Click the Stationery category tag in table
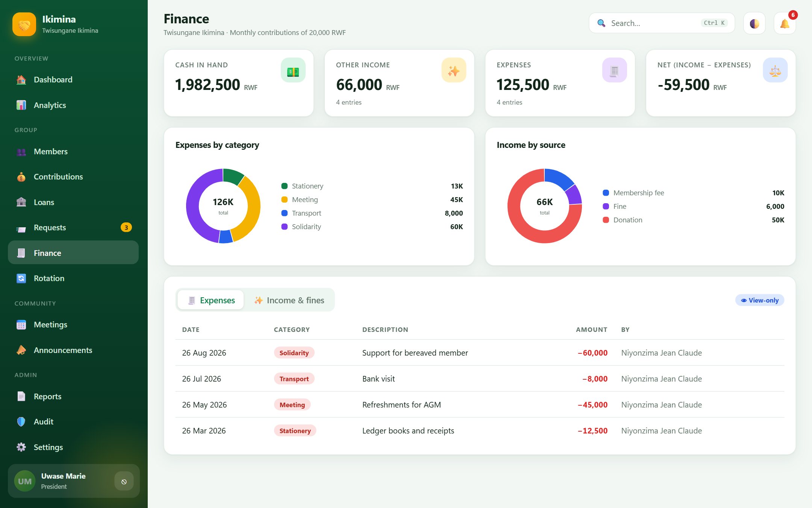The image size is (812, 508). point(295,430)
